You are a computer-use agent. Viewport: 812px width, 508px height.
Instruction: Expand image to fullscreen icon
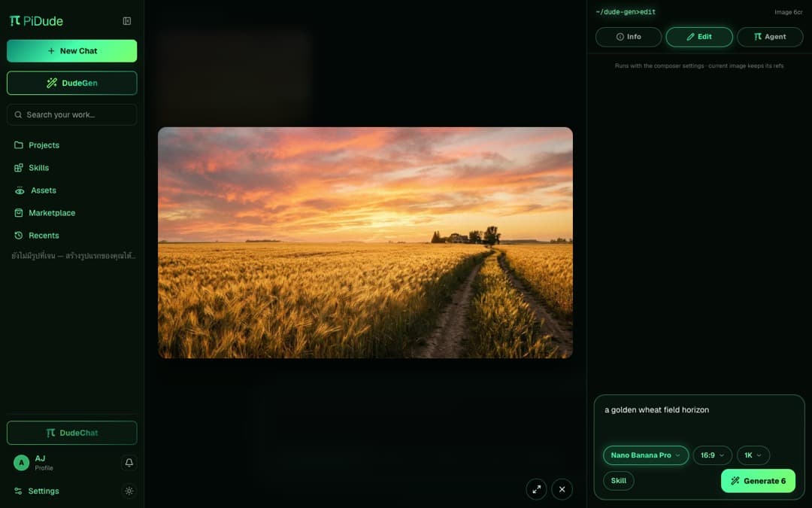[537, 489]
